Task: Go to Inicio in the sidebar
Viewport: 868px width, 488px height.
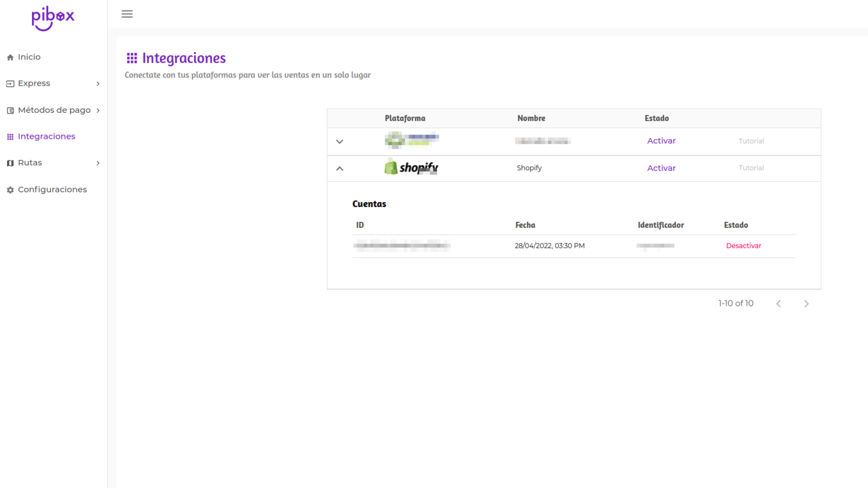Action: tap(29, 57)
